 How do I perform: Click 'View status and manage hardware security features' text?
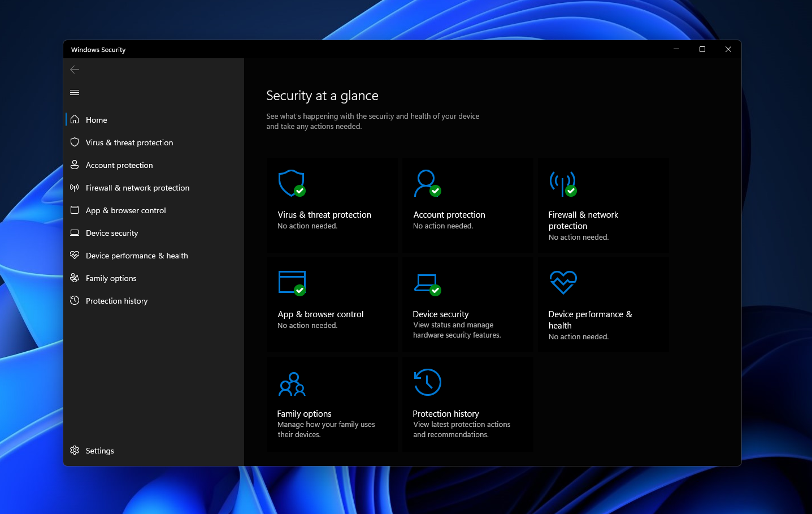(x=457, y=330)
